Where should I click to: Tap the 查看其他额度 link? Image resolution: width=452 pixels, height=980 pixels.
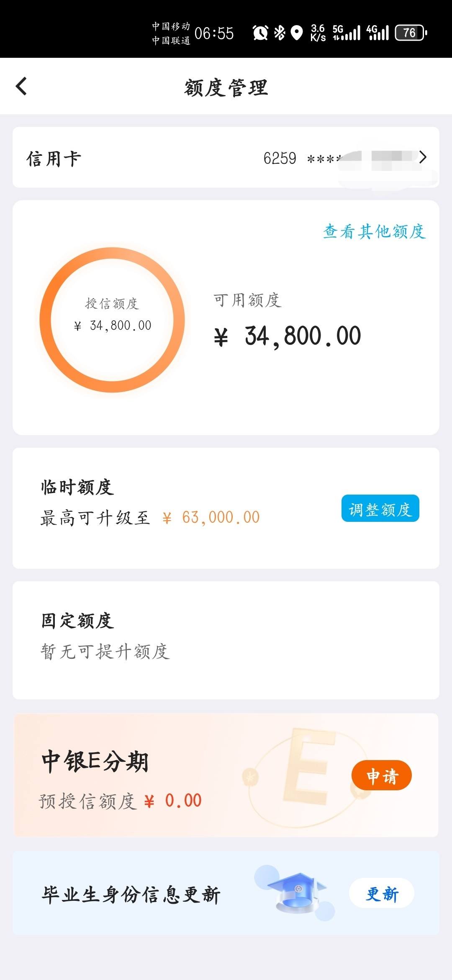(x=374, y=231)
